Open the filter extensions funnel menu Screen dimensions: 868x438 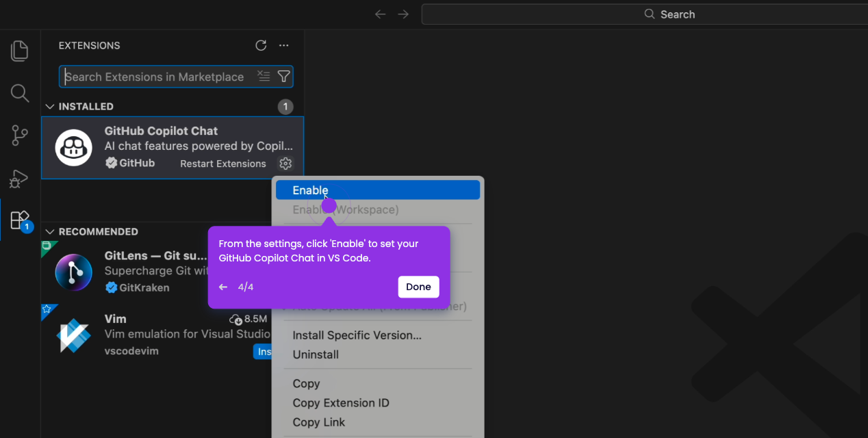pyautogui.click(x=283, y=76)
